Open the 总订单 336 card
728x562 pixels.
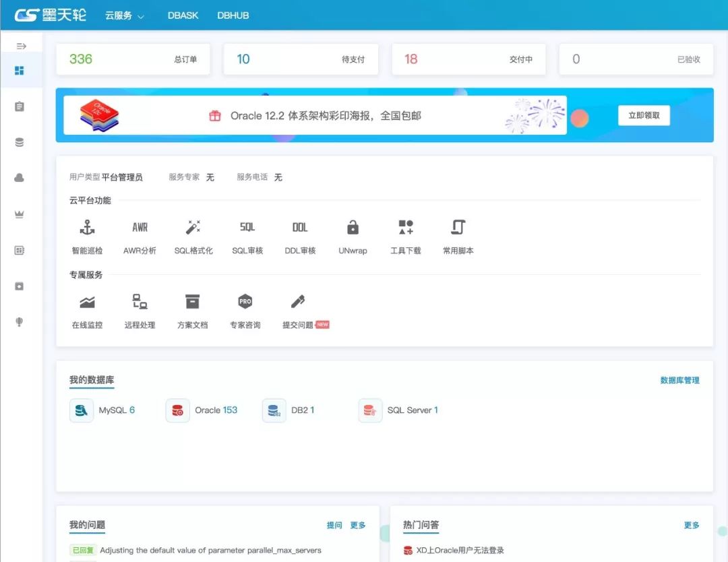tap(133, 59)
